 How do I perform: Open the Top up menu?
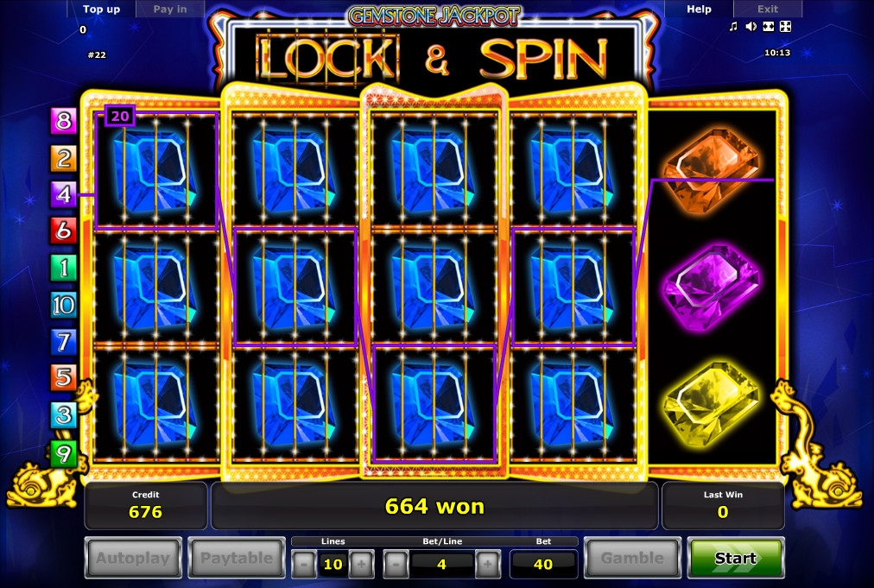coord(101,9)
